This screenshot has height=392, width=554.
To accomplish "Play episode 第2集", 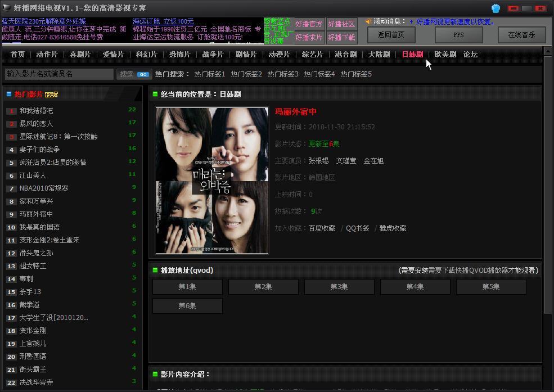I will tap(264, 287).
